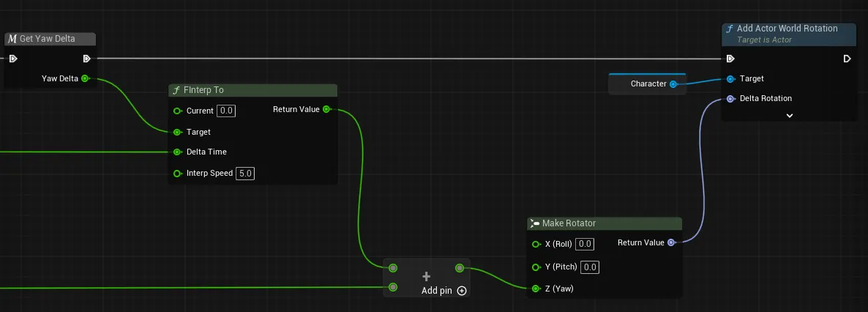The image size is (868, 312).
Task: Click the Interp Speed field showing 5.0
Action: point(244,174)
